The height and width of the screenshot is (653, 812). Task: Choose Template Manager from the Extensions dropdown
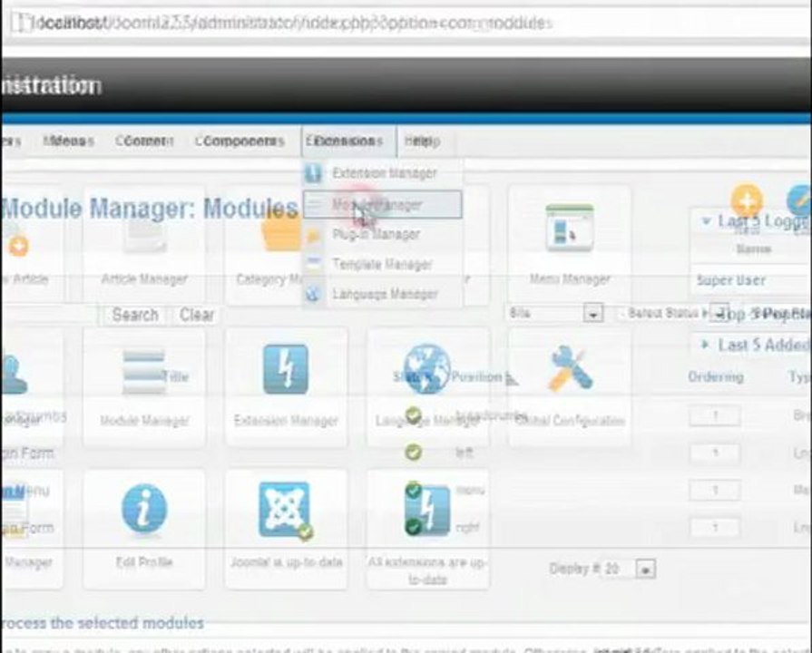pos(382,264)
